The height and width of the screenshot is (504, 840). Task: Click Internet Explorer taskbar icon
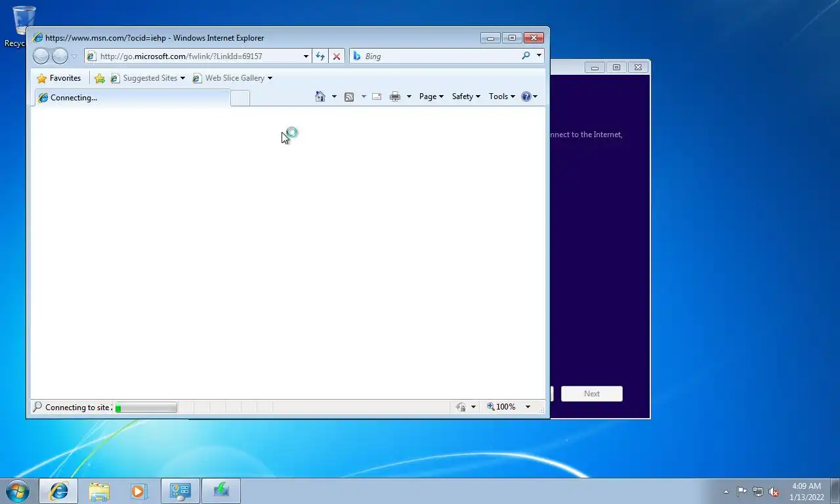58,491
